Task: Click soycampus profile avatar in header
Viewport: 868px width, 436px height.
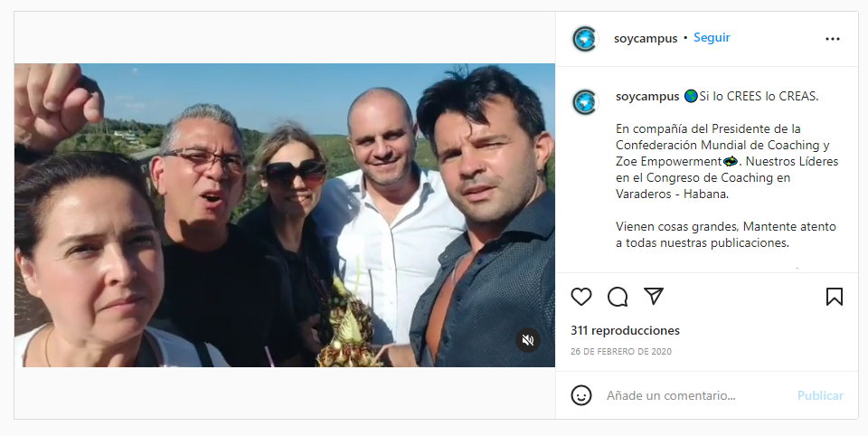Action: (x=585, y=39)
